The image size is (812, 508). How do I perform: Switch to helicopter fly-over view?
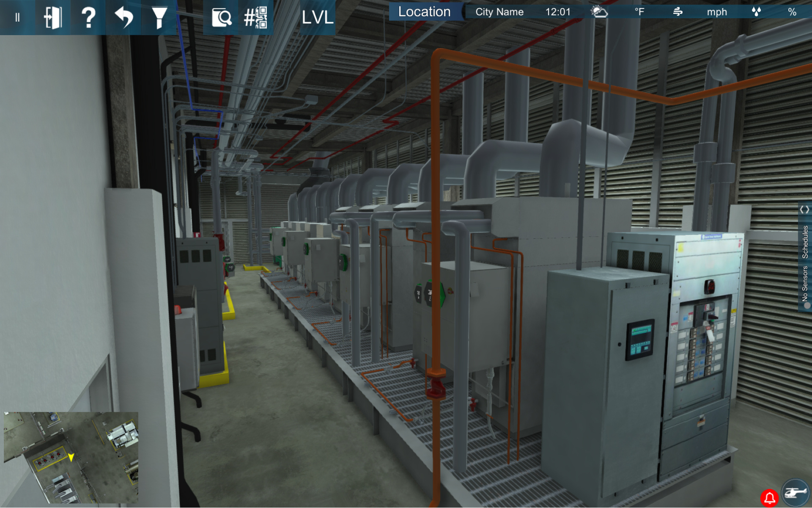pyautogui.click(x=796, y=493)
